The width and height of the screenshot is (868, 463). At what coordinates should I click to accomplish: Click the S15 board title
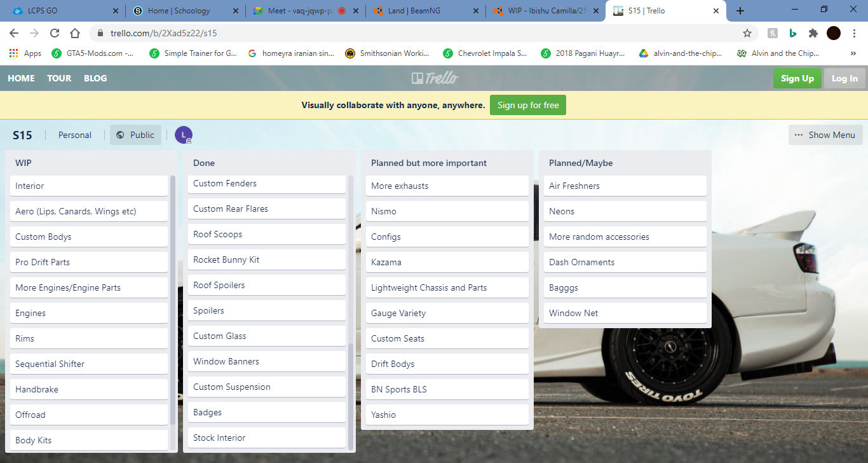22,135
